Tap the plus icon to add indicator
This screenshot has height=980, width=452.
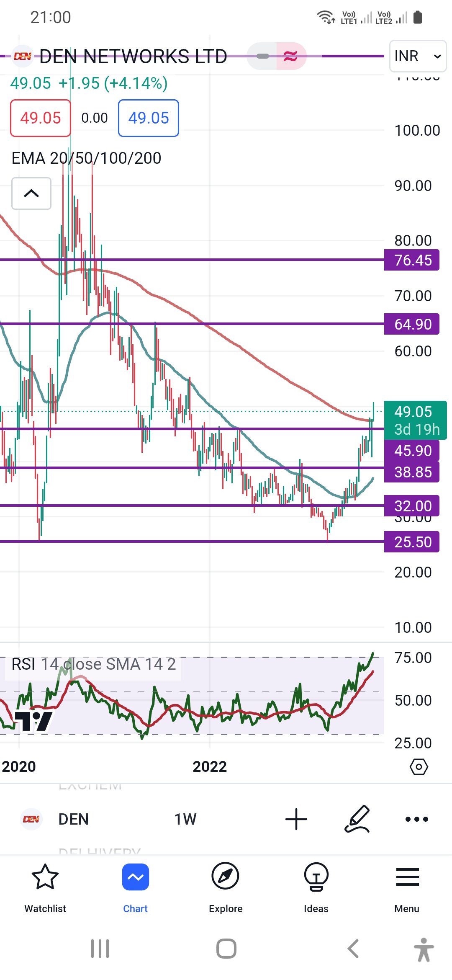[296, 819]
